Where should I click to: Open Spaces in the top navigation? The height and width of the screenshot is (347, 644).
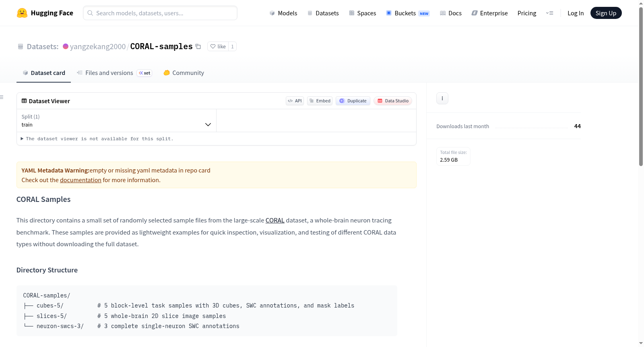tap(362, 13)
